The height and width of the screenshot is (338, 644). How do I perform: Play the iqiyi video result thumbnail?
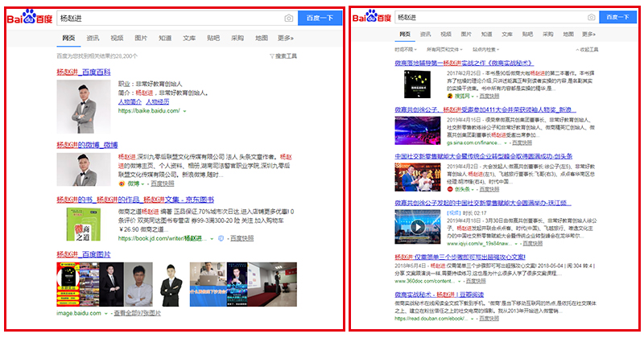(x=417, y=226)
